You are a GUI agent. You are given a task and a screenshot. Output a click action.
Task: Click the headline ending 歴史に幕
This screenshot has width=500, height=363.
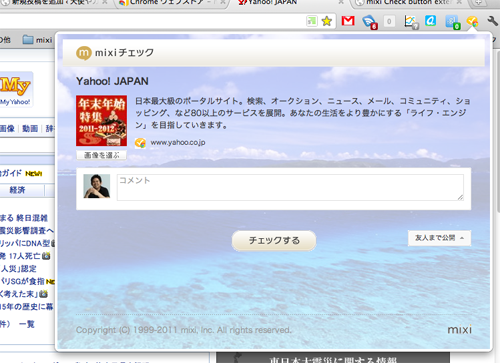[x=27, y=307]
